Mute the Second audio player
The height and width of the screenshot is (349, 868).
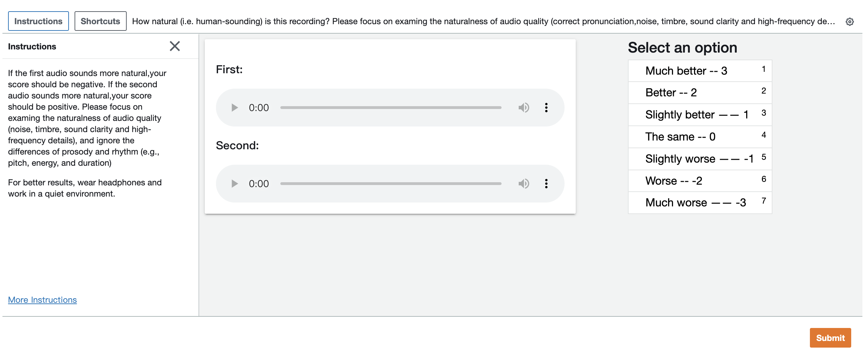(x=524, y=184)
